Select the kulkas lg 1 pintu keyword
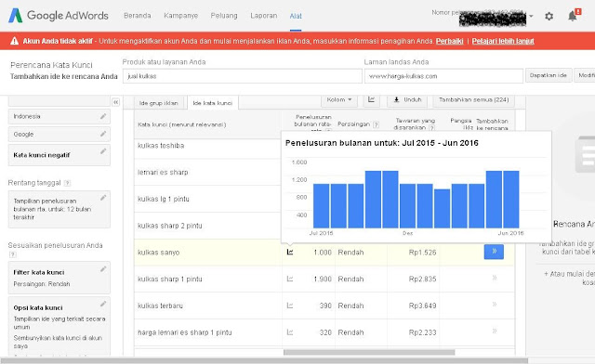595x364 pixels. [x=164, y=199]
